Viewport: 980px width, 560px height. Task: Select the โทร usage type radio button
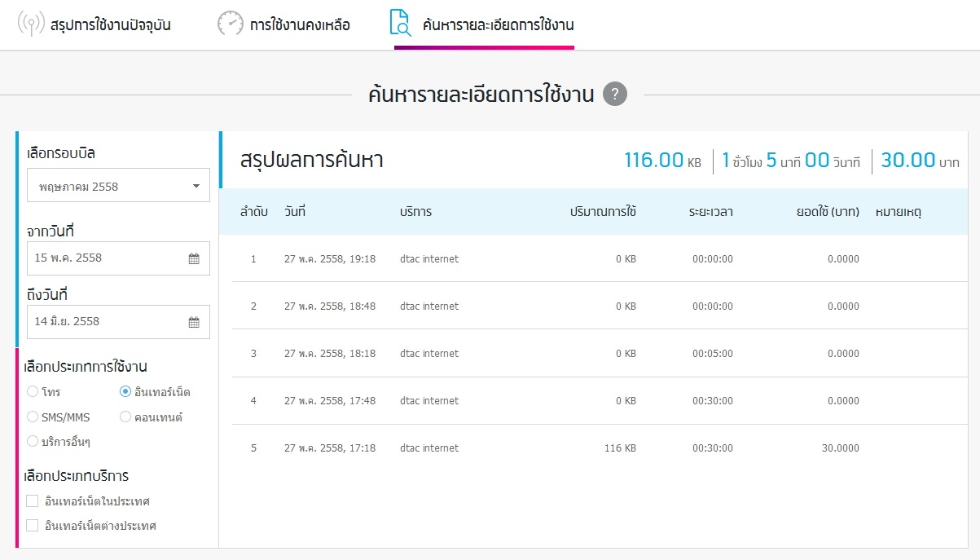point(33,391)
